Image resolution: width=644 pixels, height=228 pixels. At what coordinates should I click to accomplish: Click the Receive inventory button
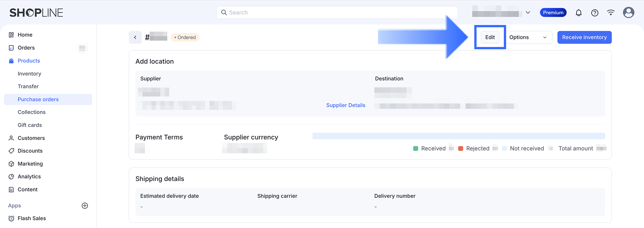[585, 37]
